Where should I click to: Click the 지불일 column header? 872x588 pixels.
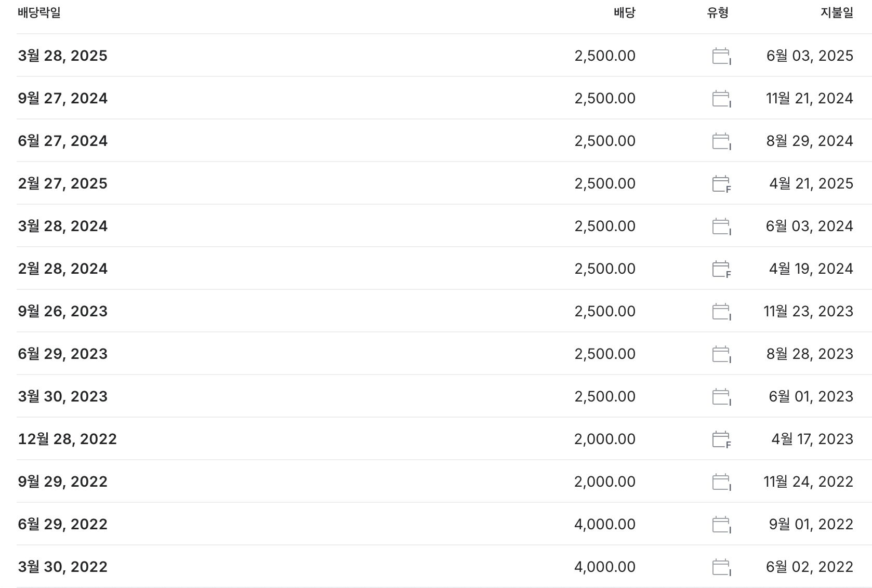837,13
